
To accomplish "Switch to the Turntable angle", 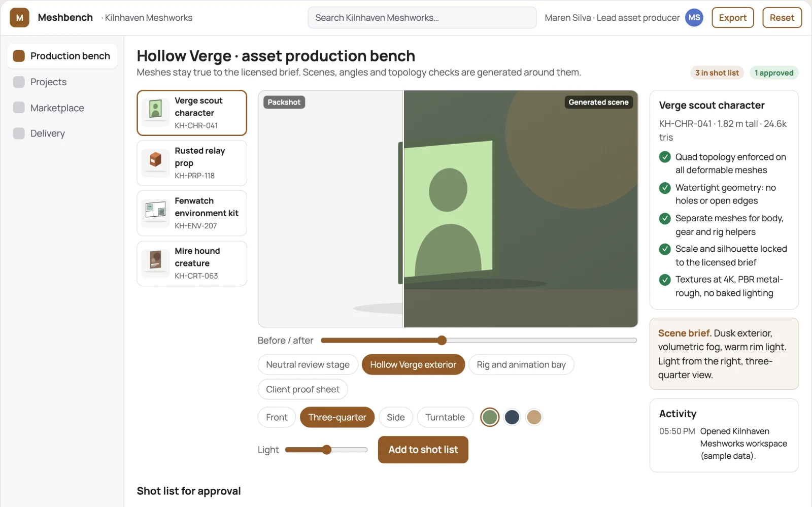I will click(445, 417).
